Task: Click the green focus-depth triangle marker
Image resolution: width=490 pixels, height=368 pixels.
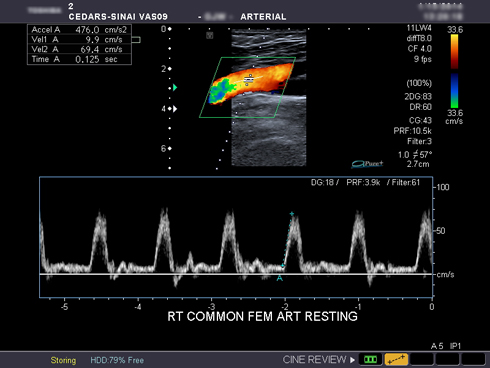Action: [x=175, y=88]
